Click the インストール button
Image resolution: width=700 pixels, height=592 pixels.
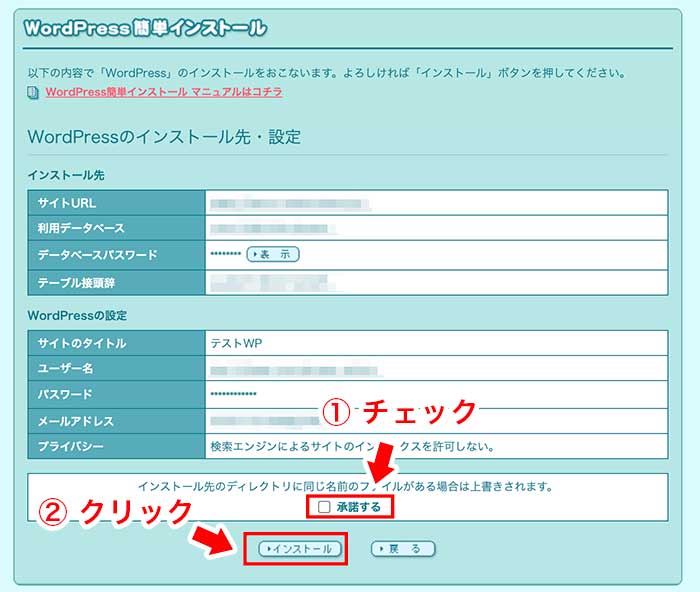click(x=300, y=549)
